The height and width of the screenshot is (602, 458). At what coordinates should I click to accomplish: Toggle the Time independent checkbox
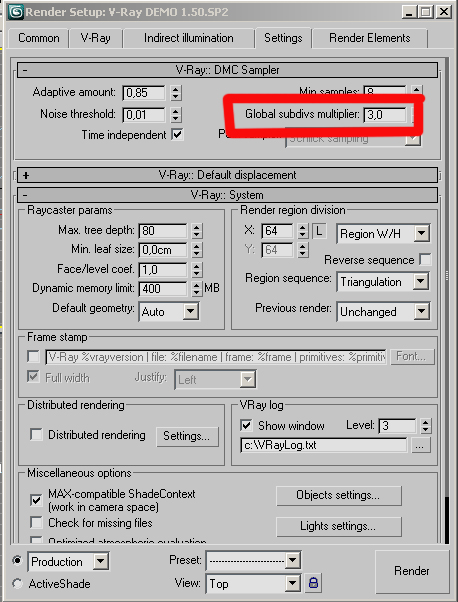(177, 135)
